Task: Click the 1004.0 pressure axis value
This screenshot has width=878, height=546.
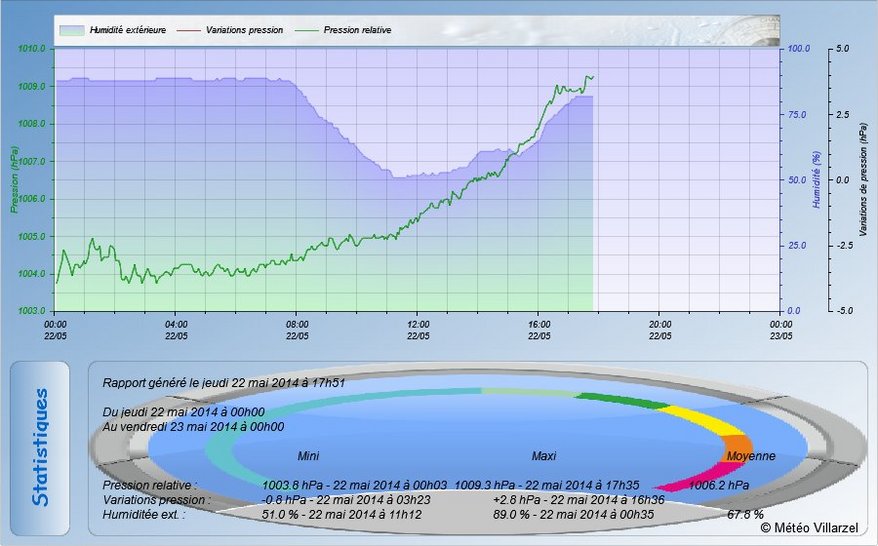Action: point(32,274)
